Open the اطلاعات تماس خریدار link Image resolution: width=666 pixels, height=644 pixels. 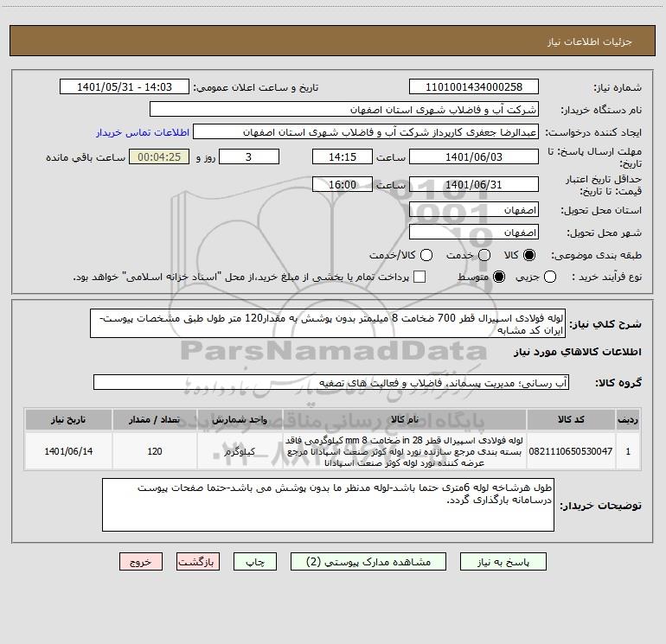[143, 132]
